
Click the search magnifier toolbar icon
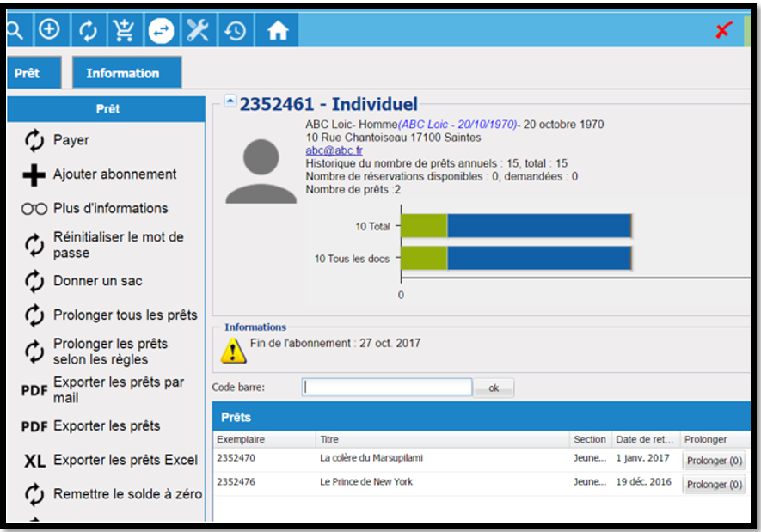click(16, 30)
